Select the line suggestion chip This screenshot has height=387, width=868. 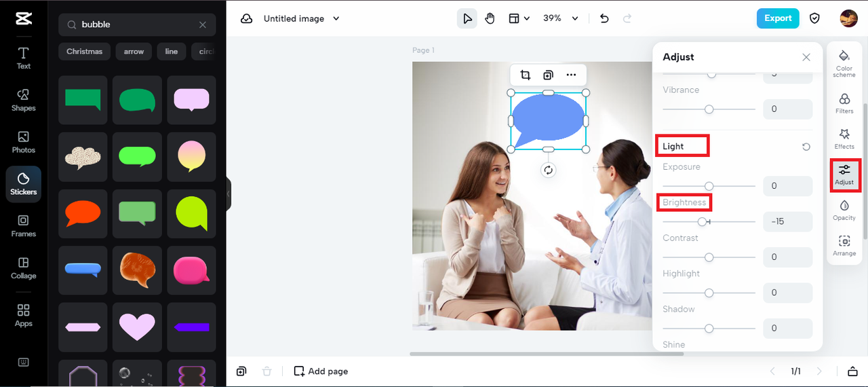(172, 52)
